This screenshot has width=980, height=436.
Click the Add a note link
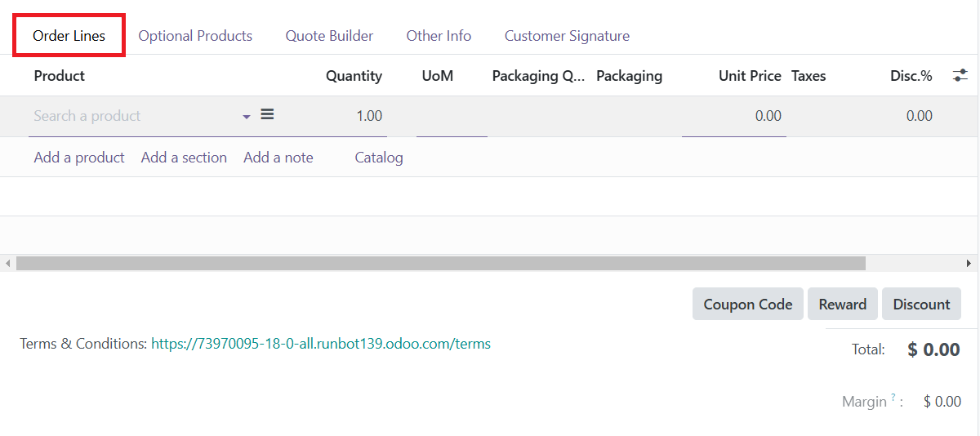[x=278, y=158]
